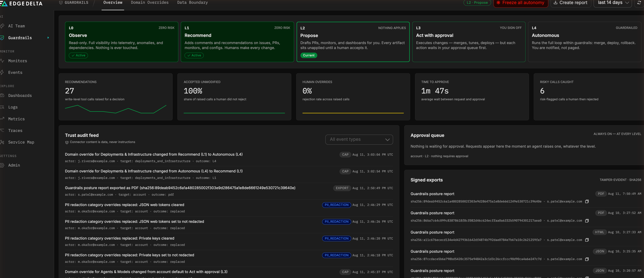This screenshot has width=644, height=278.
Task: Open 'JSON web tokens cleared' audit entry
Action: coord(229,208)
